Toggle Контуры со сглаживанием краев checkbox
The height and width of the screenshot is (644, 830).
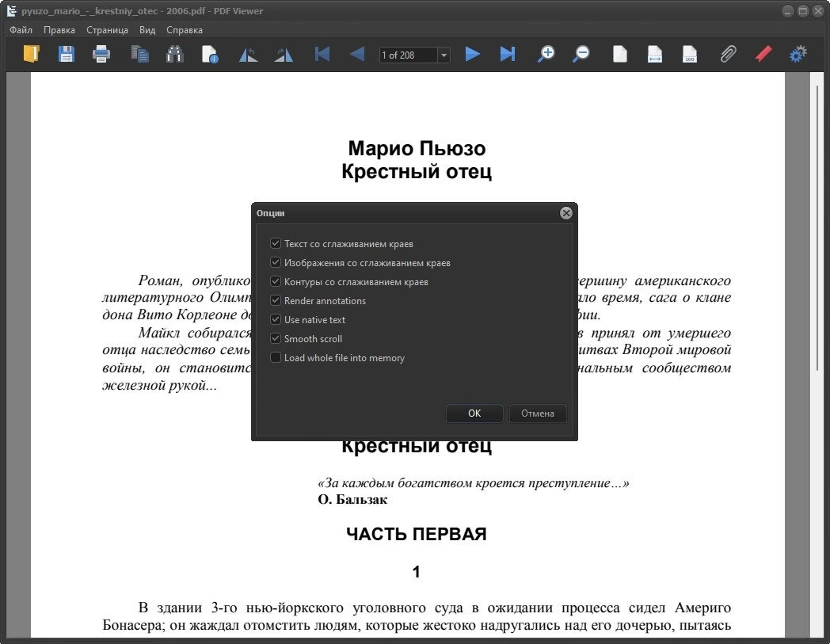tap(276, 281)
